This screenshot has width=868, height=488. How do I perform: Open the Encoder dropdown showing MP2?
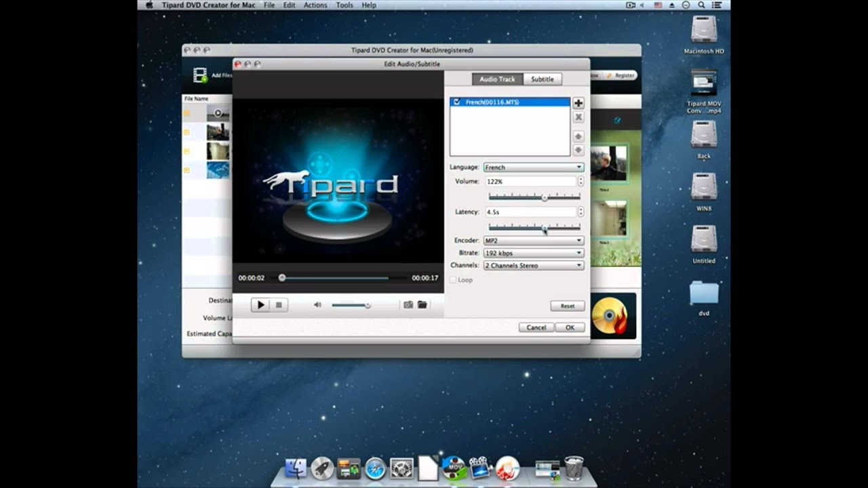click(533, 240)
